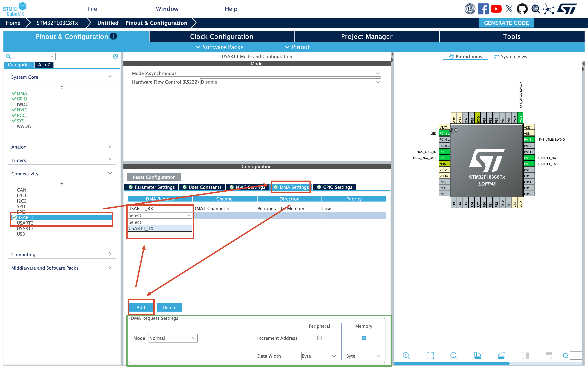
Task: Click the pin search magnifier icon at bottom right
Action: tap(565, 356)
